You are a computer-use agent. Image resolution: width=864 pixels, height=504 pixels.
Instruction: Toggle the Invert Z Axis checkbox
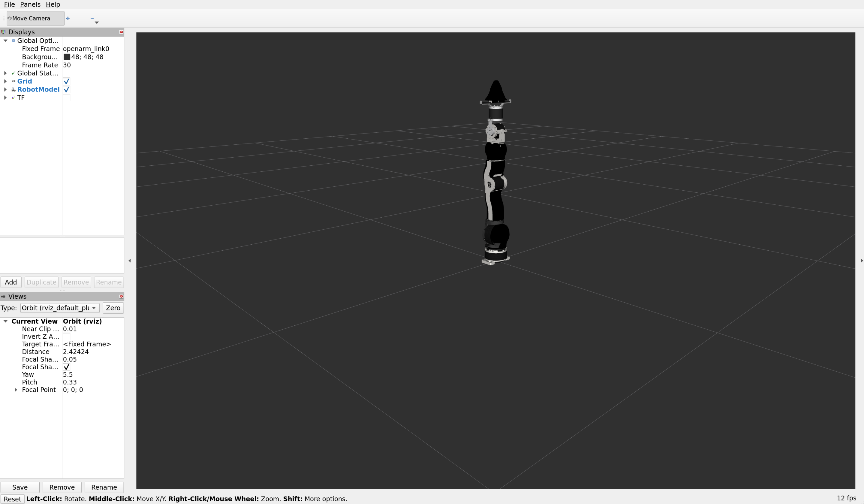tap(67, 336)
